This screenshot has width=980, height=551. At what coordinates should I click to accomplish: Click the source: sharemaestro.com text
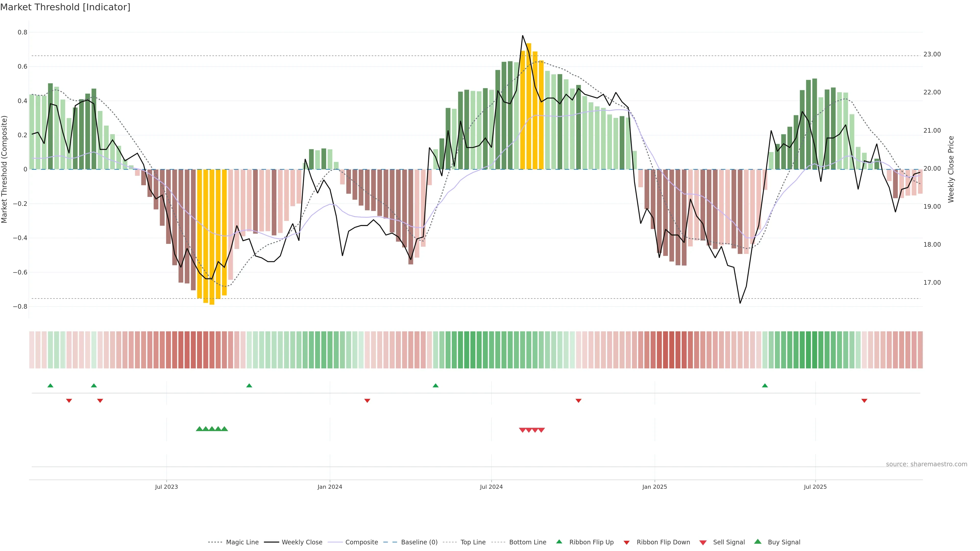point(926,464)
